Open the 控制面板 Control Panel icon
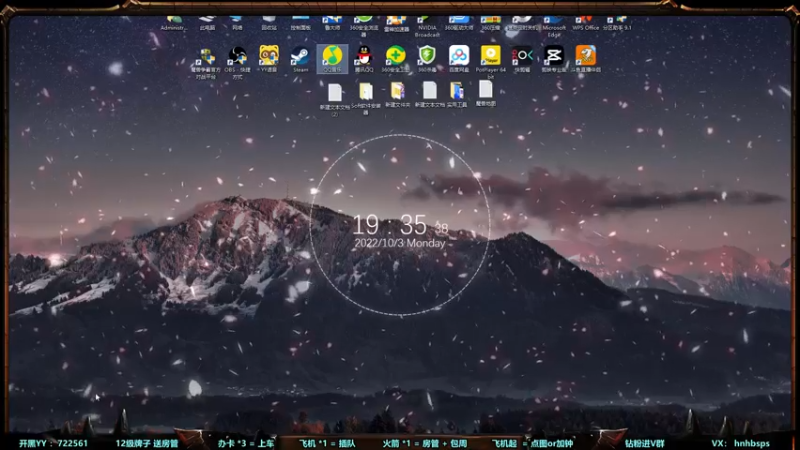 click(x=301, y=23)
